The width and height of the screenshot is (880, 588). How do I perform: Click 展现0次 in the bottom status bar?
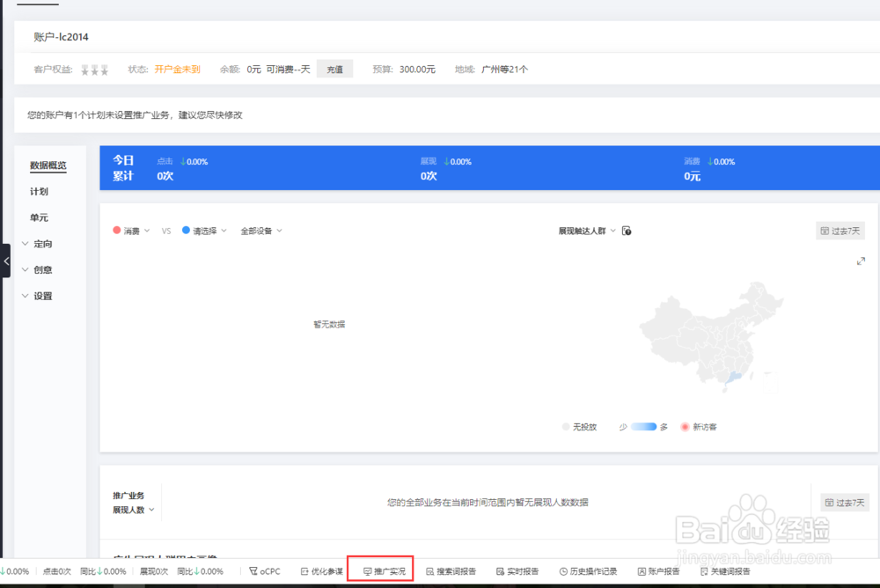(154, 571)
